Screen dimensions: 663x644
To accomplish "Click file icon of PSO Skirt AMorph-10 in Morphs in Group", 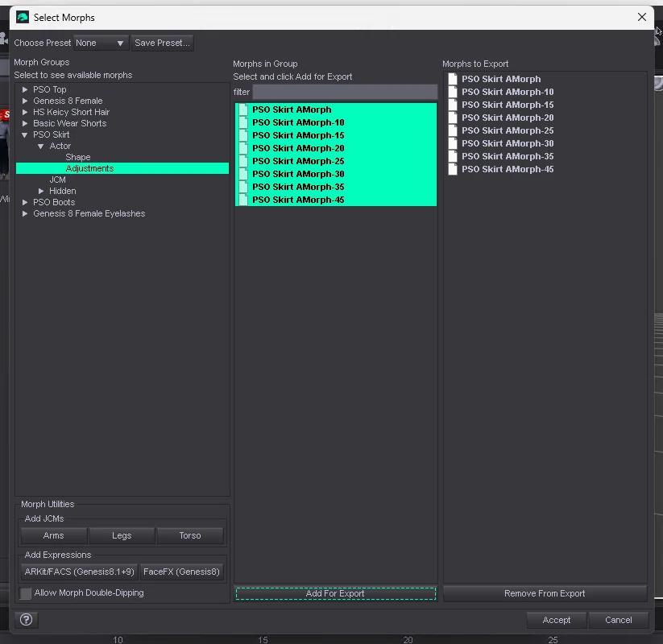I will 243,122.
